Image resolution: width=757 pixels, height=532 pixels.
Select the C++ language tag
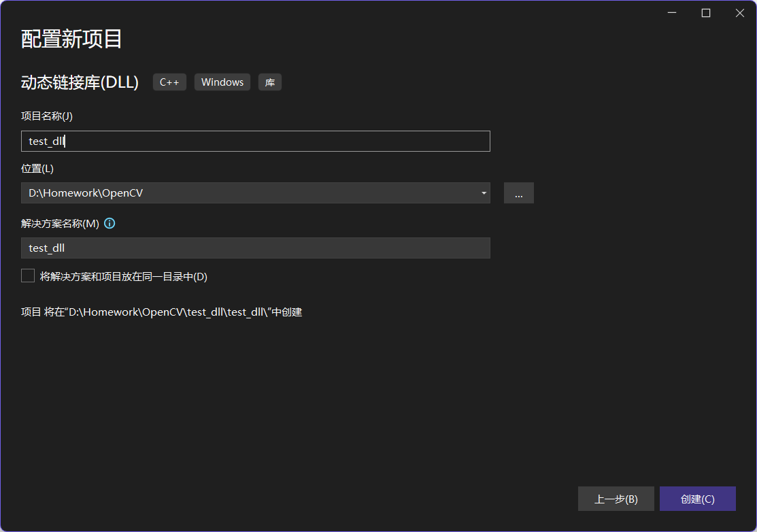coord(169,82)
